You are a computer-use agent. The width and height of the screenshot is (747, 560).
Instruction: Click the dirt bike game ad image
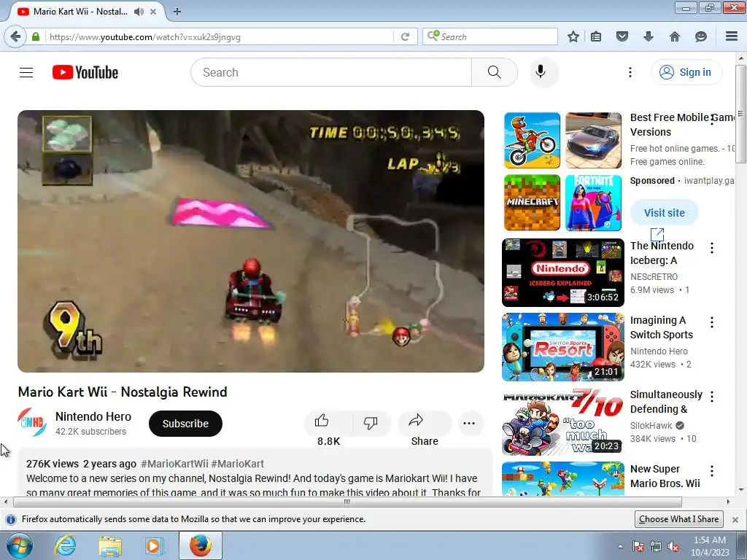[x=532, y=141]
